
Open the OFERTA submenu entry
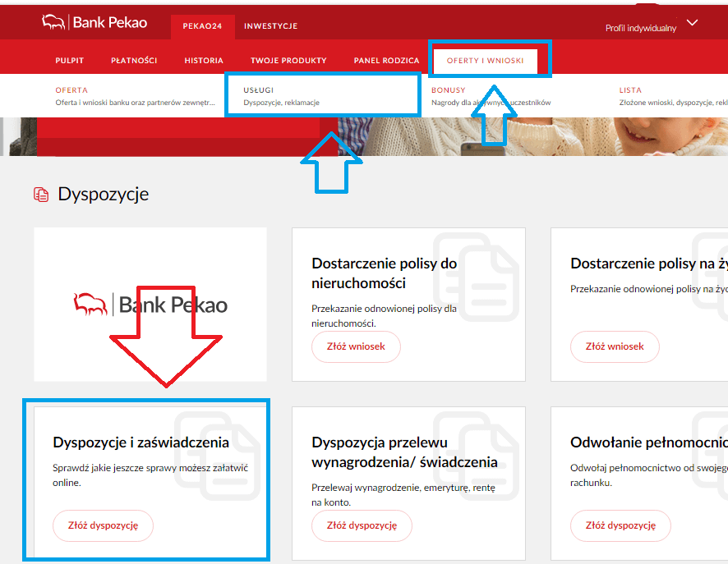(x=135, y=96)
